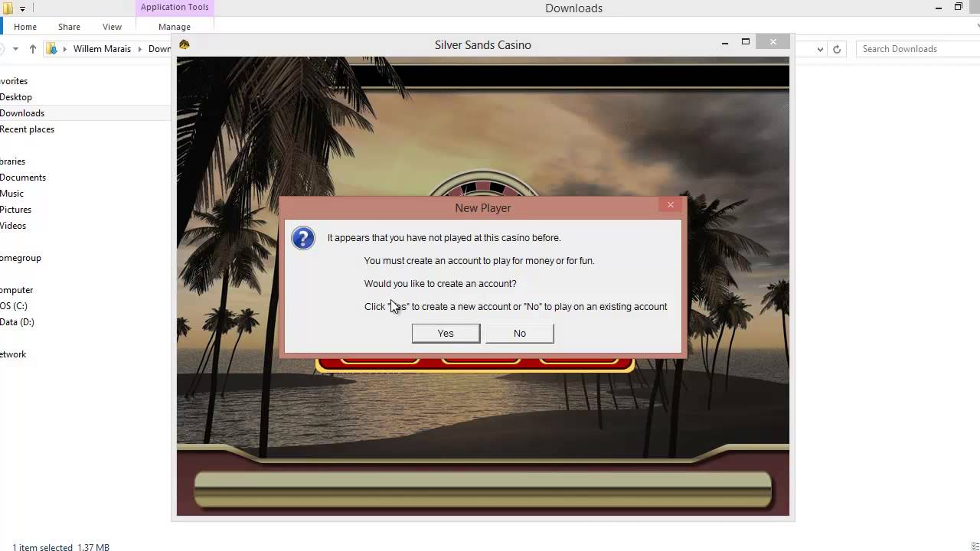Minimize the Silver Sands Casino window
Viewport: 980px width, 551px height.
click(x=724, y=43)
